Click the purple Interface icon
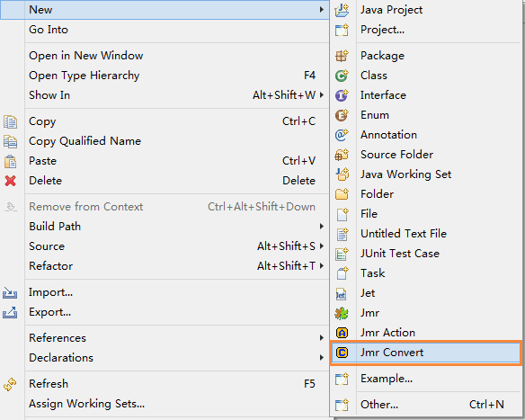The height and width of the screenshot is (420, 525). 342,95
